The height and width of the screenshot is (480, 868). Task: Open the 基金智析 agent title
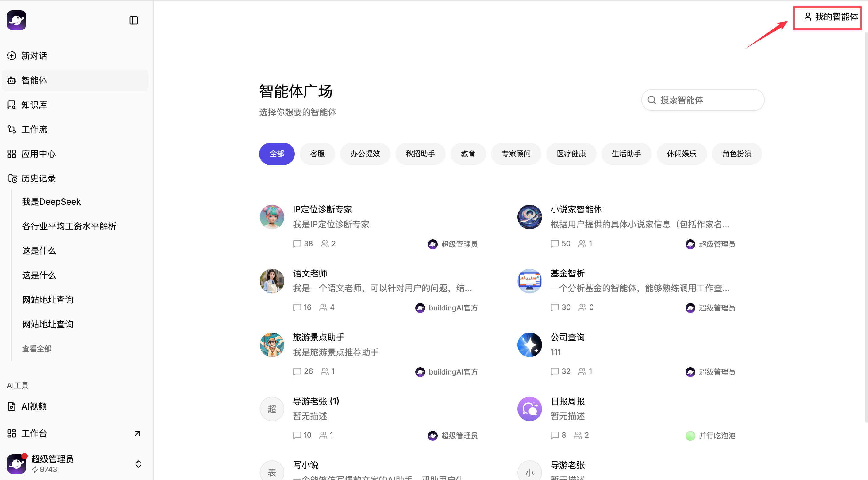(567, 273)
